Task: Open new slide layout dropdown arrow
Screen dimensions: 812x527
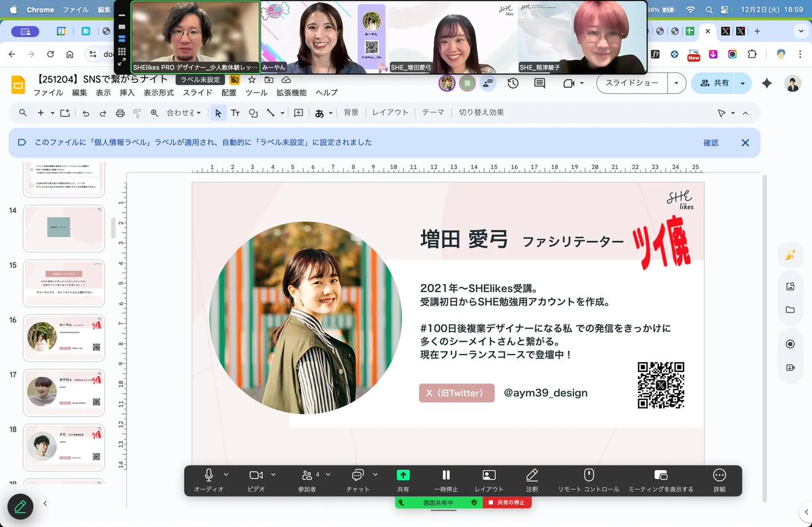Action: pyautogui.click(x=51, y=113)
